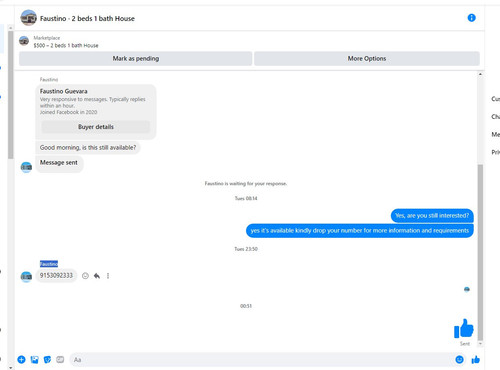
Task: Select '9153092333' message bubble
Action: 56,276
